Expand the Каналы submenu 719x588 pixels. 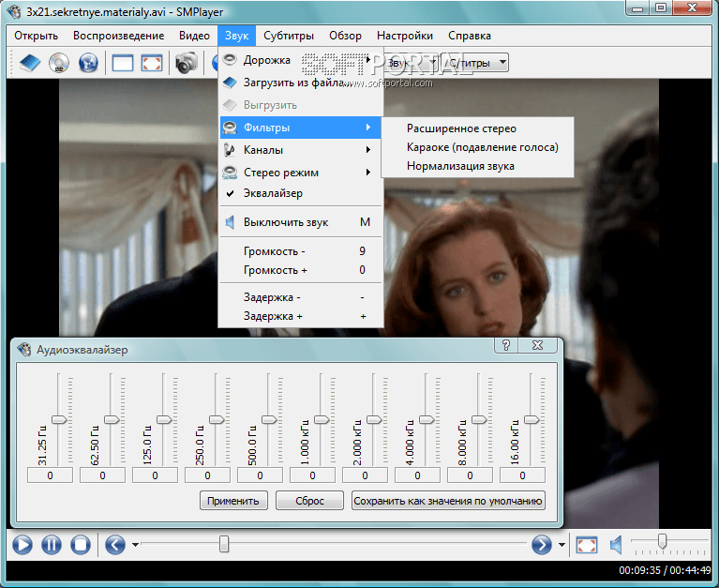pos(301,150)
